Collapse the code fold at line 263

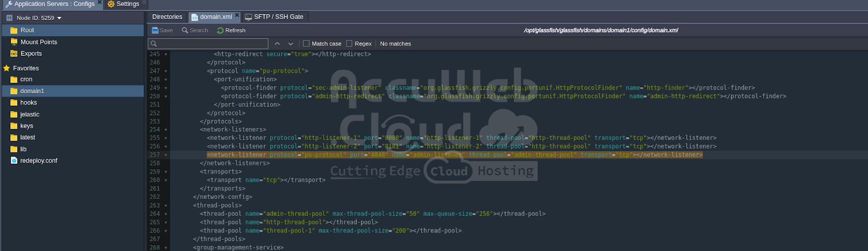[x=166, y=206]
